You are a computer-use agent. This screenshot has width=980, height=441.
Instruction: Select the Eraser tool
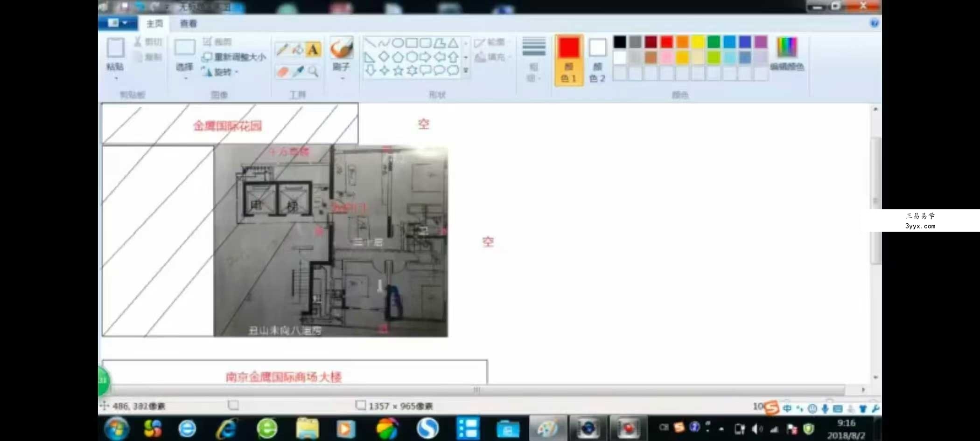(x=282, y=71)
